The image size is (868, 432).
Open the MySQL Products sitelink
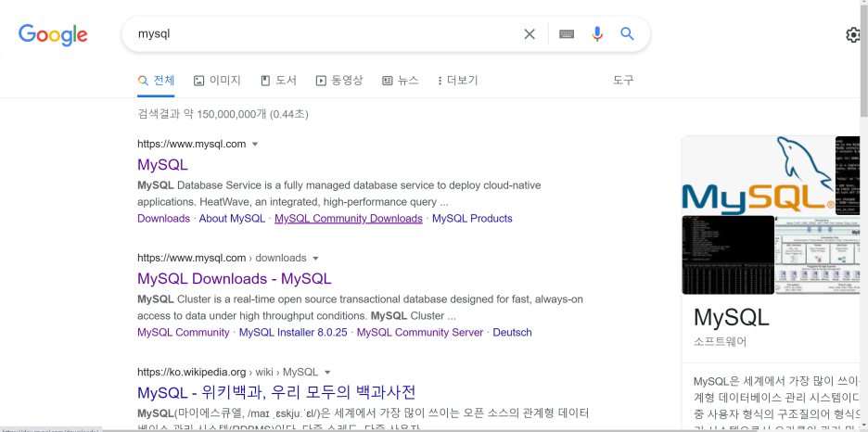point(472,219)
